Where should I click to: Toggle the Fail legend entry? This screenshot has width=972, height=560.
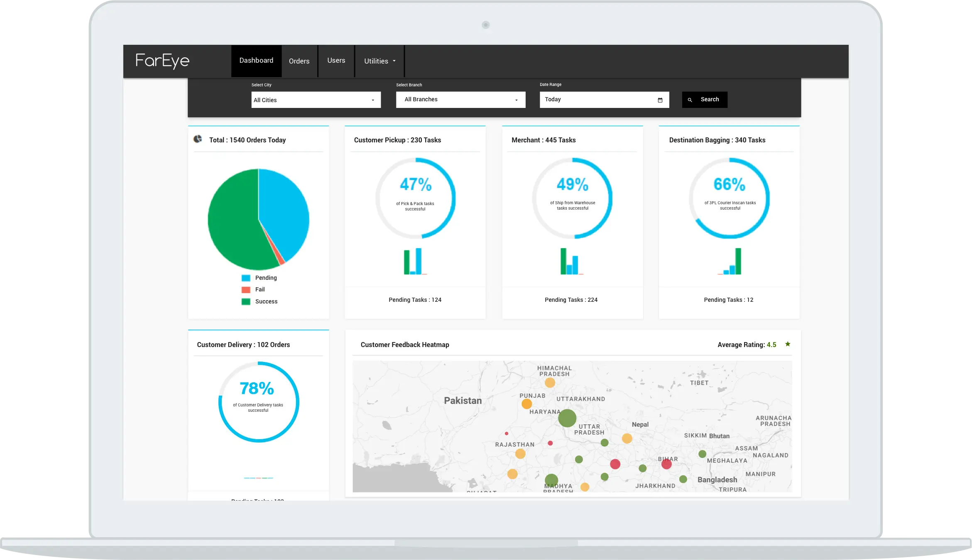[259, 289]
